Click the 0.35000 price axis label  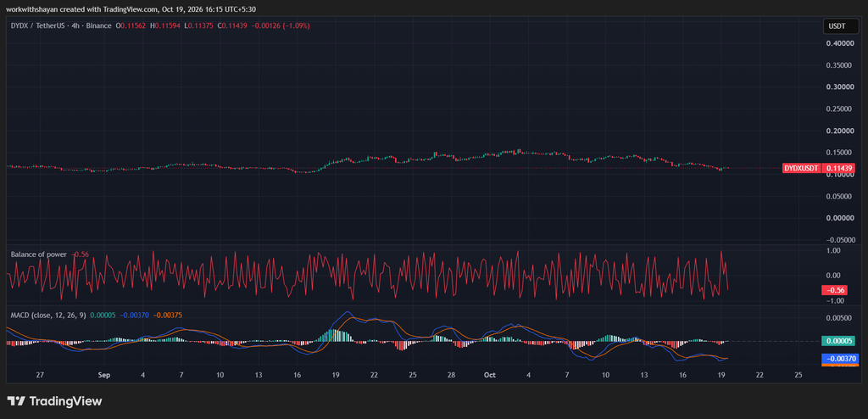838,65
